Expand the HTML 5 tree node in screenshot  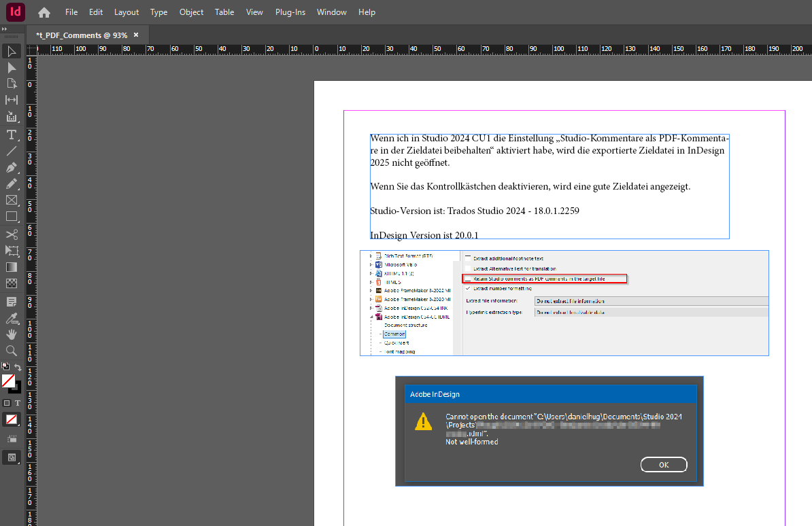[x=371, y=282]
